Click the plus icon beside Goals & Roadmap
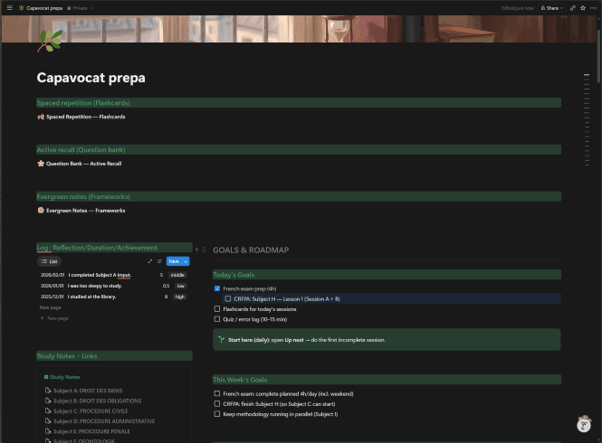The height and width of the screenshot is (443, 602). 197,250
